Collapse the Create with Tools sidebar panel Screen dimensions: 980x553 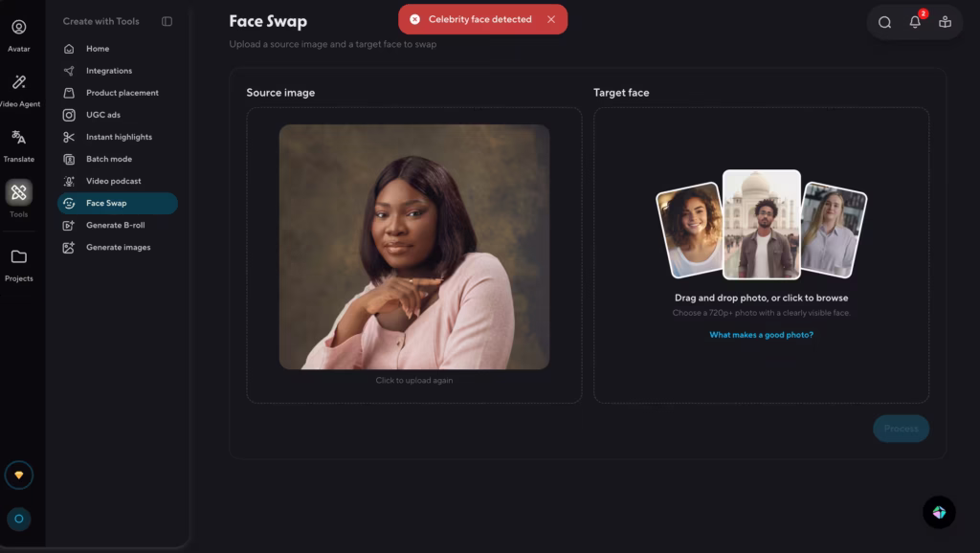click(x=167, y=21)
